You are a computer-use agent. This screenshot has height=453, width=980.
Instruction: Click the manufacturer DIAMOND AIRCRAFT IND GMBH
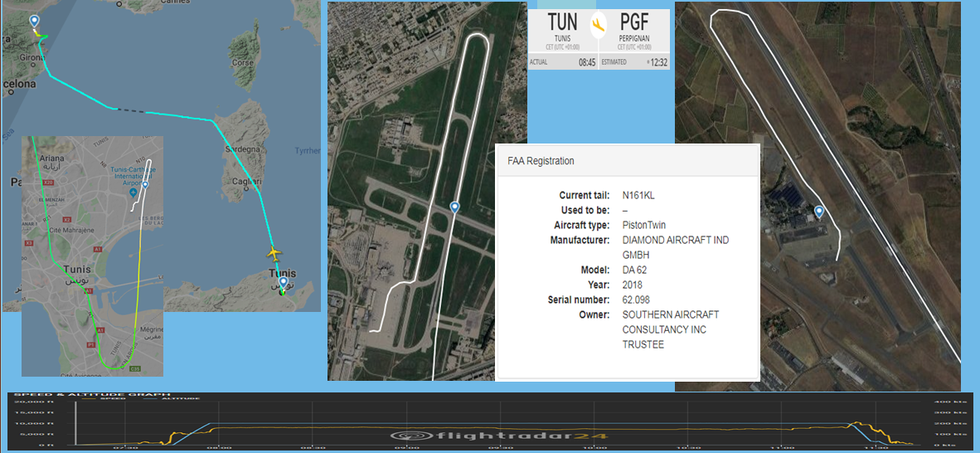[676, 248]
